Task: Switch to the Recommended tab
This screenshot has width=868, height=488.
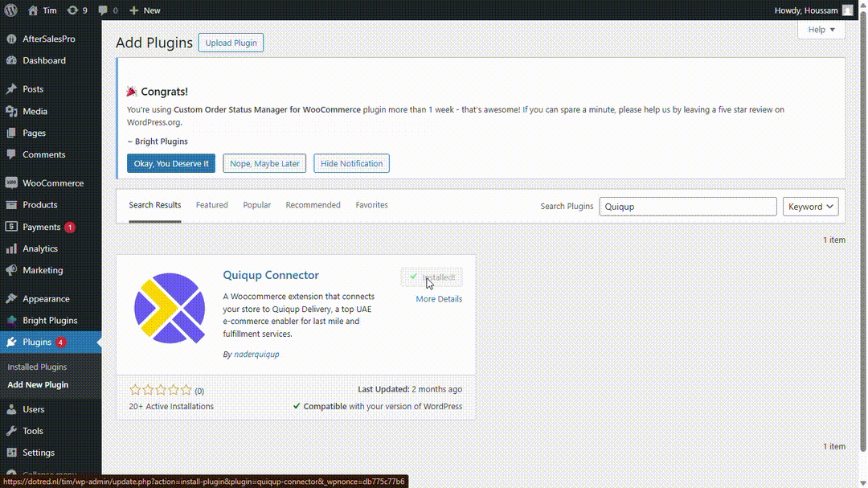Action: pos(313,205)
